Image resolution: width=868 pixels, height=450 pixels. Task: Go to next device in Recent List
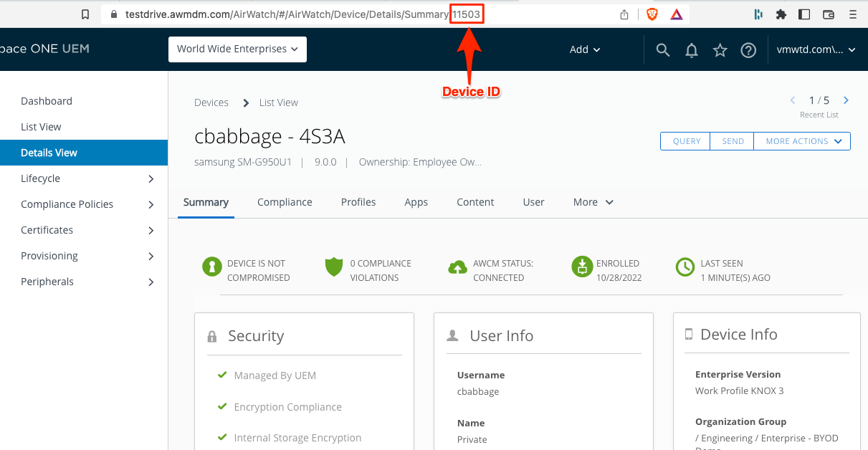[846, 100]
